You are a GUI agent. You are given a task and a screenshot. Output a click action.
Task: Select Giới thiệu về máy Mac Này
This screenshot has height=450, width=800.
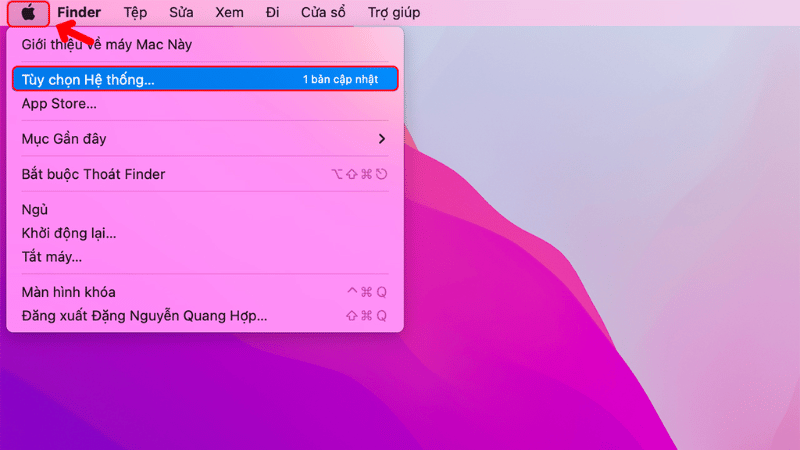click(x=107, y=44)
